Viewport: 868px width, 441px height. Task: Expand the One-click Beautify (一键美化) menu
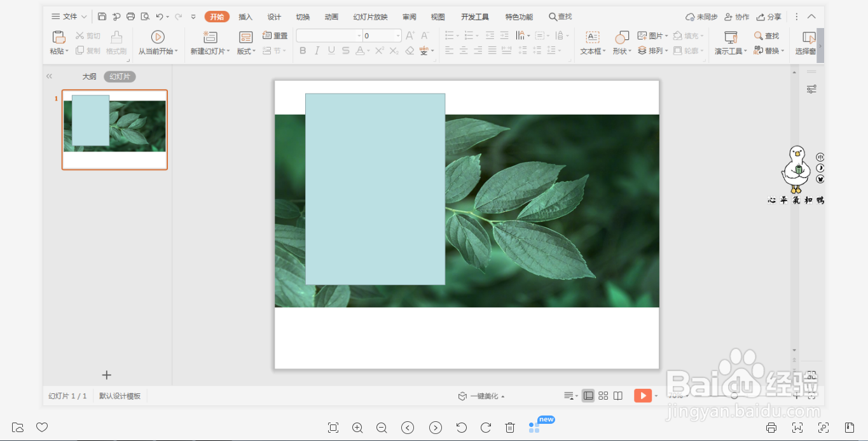coord(481,396)
